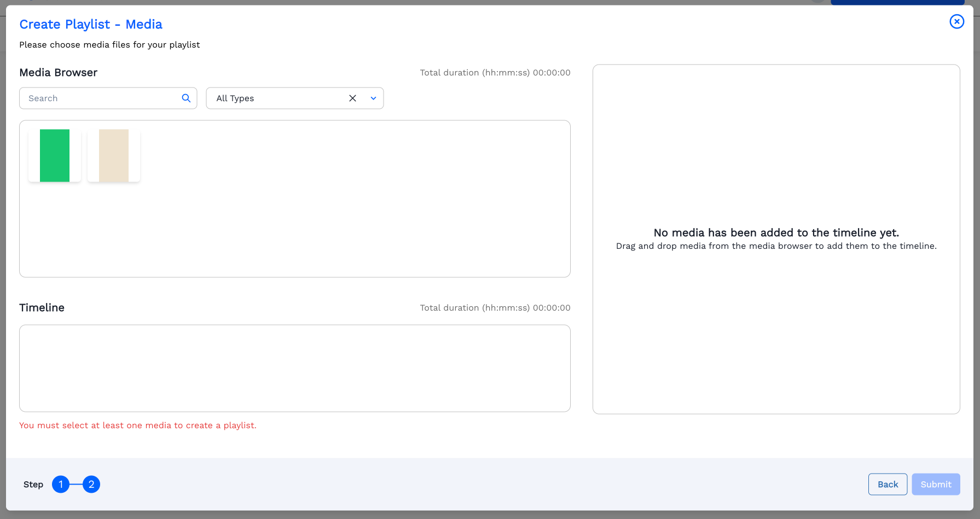The width and height of the screenshot is (980, 519).
Task: Click the Timeline heading label
Action: (42, 308)
